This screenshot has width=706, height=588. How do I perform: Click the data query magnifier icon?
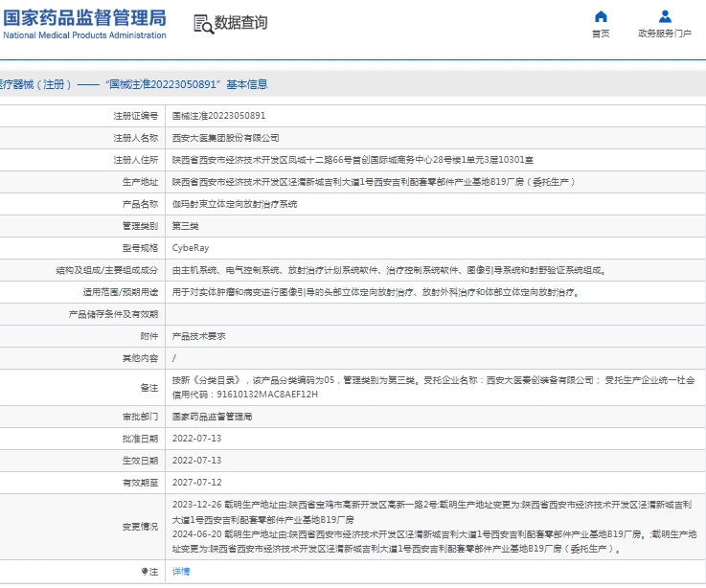pyautogui.click(x=203, y=24)
